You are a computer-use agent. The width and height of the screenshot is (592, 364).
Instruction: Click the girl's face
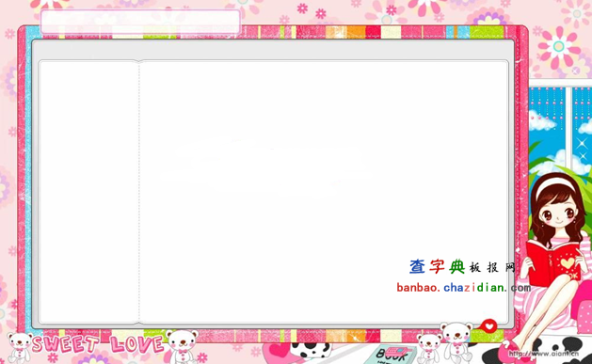(557, 214)
